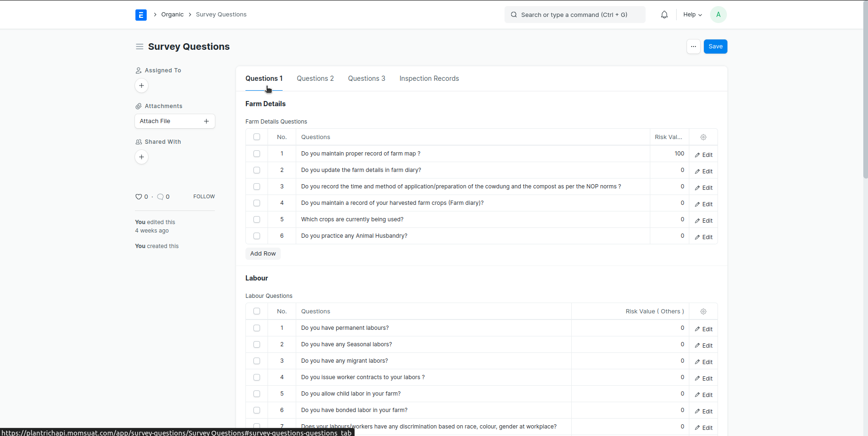Check the farm map question row
The image size is (868, 436).
click(x=257, y=154)
